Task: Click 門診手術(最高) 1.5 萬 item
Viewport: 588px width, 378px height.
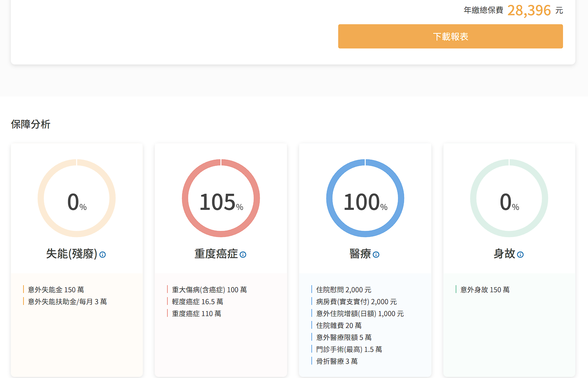Action: [x=349, y=349]
